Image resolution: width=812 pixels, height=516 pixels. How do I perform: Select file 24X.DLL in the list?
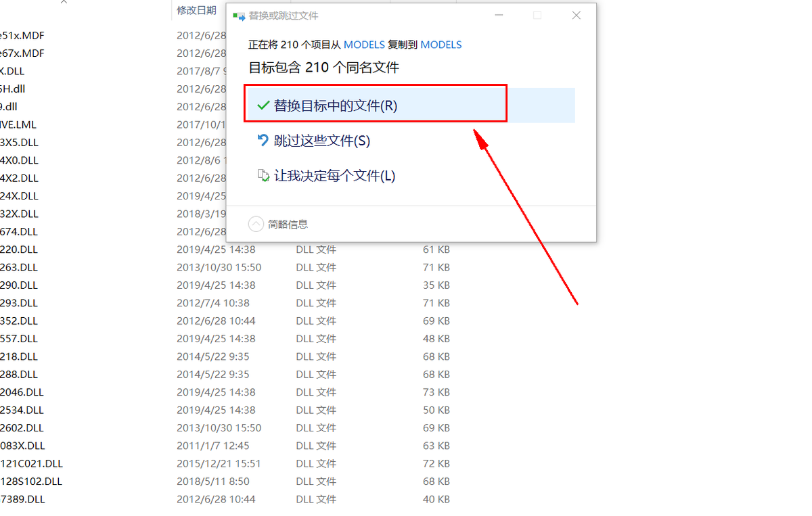tap(19, 195)
